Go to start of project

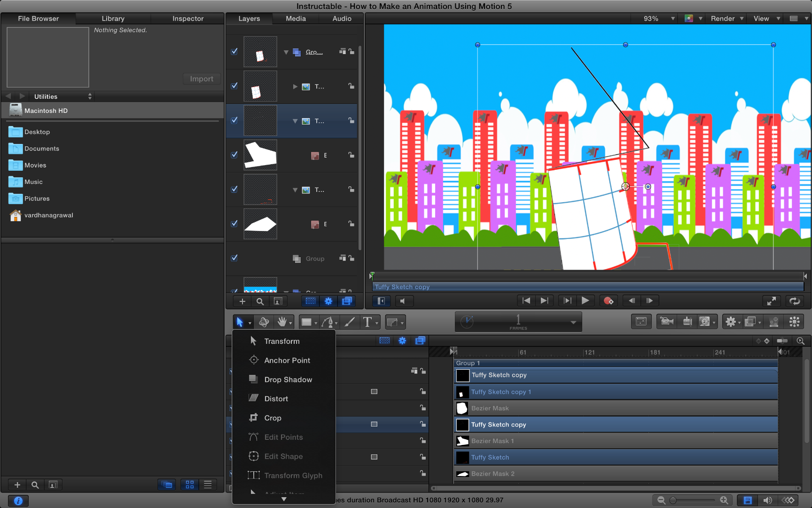click(526, 301)
